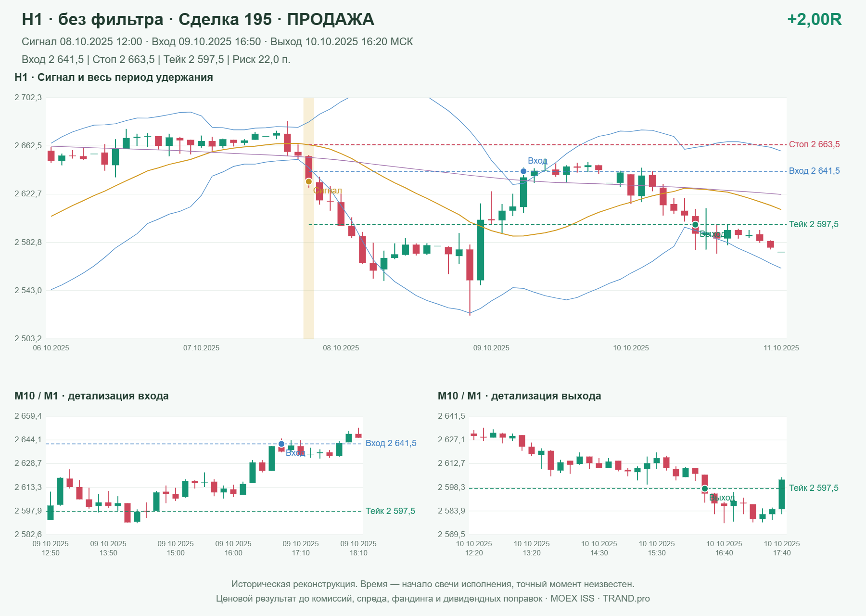This screenshot has height=616, width=866.
Task: Click the "2 569,5" axis label in the exit detail chart
Action: point(451,534)
